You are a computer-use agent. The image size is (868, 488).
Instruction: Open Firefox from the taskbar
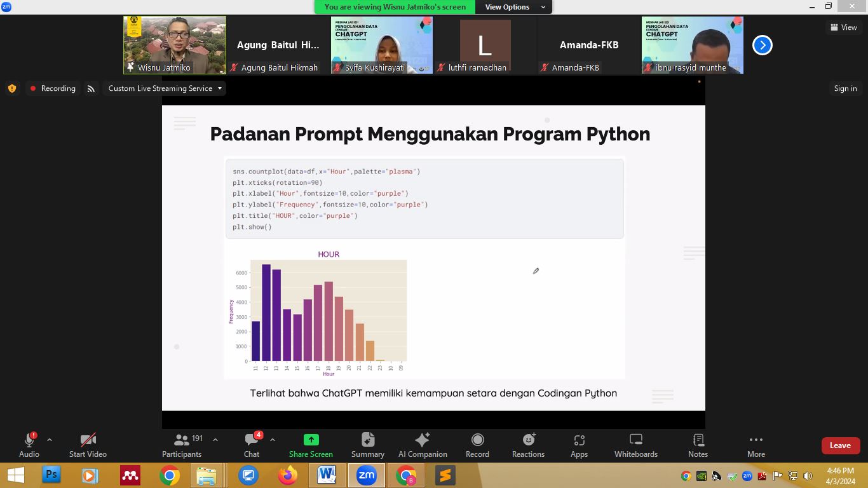click(x=288, y=475)
